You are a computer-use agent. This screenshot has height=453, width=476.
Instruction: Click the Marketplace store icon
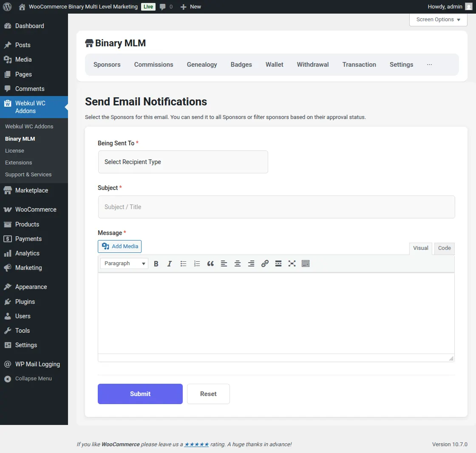coord(8,190)
